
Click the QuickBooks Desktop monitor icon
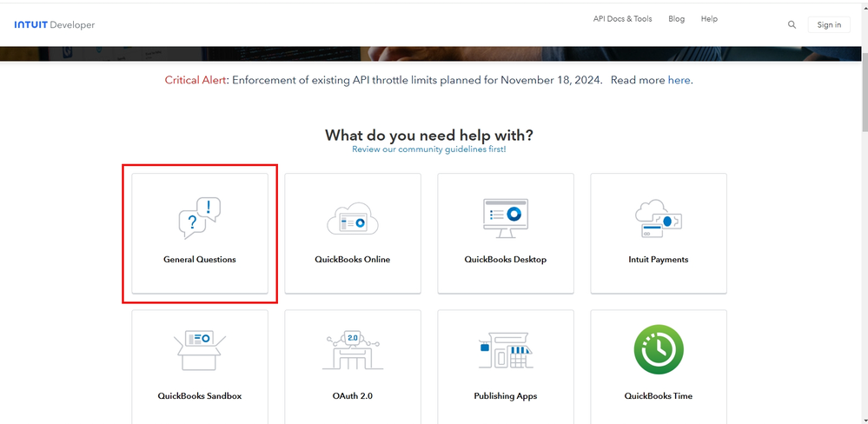pyautogui.click(x=506, y=218)
